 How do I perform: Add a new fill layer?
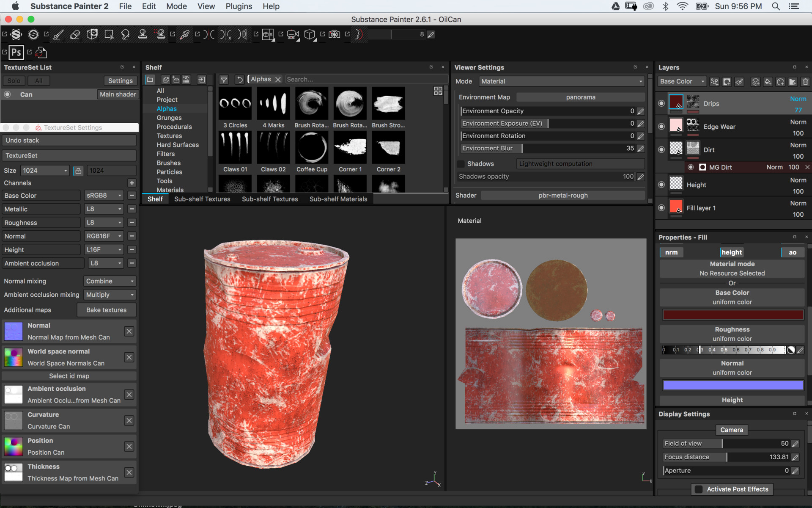[768, 82]
